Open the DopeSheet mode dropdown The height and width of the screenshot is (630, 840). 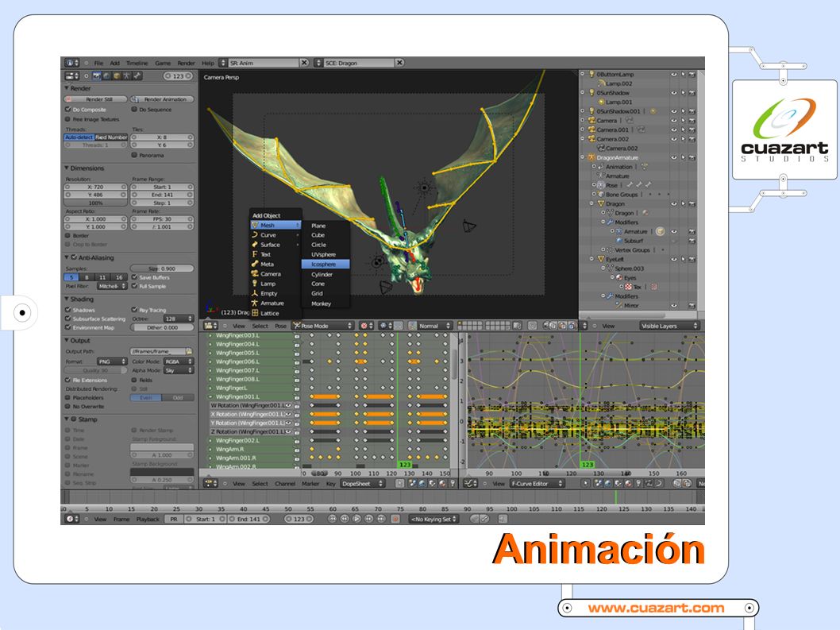click(363, 483)
